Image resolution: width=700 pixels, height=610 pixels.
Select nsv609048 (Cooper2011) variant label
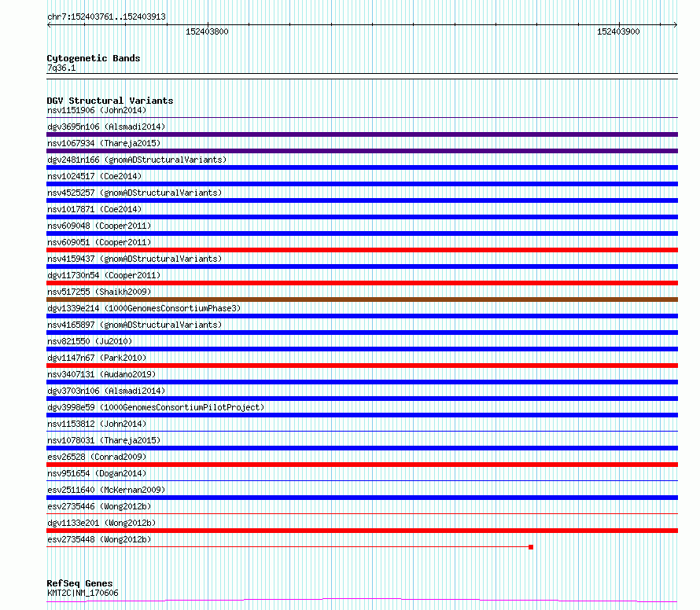pos(99,226)
